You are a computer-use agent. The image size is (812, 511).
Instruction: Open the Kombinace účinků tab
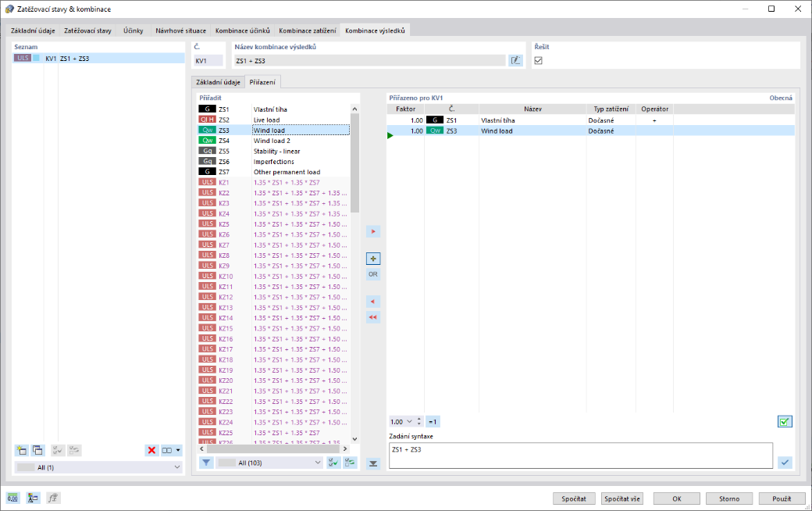click(242, 30)
